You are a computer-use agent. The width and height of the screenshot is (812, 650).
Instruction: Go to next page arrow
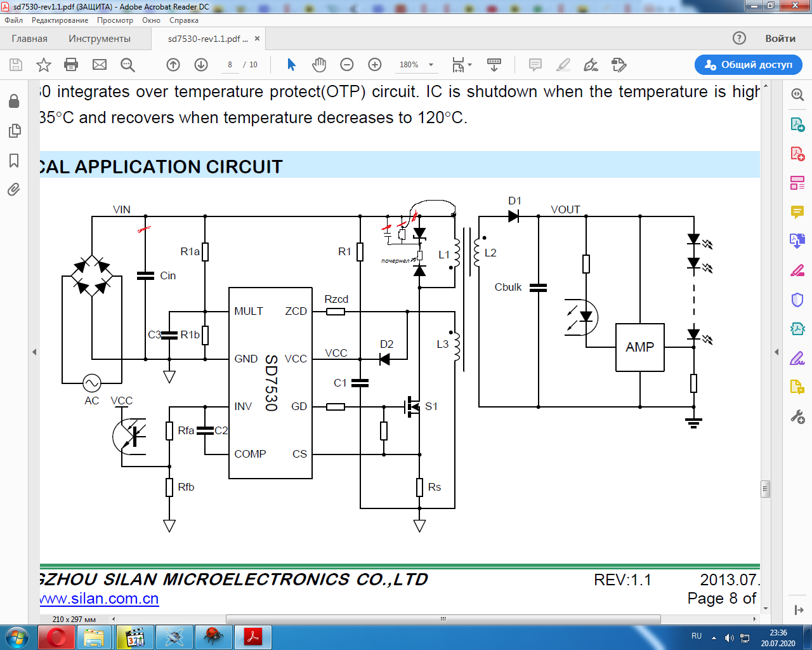pos(201,65)
